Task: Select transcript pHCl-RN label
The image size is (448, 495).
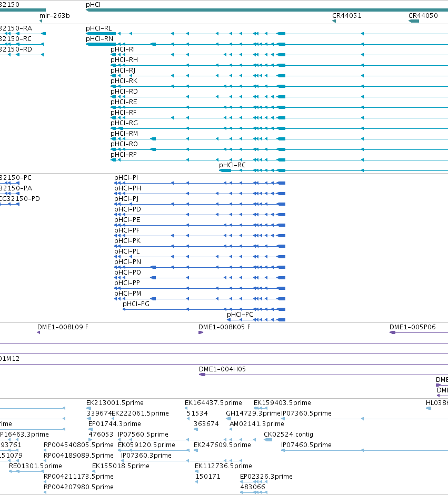Action: tap(99, 38)
